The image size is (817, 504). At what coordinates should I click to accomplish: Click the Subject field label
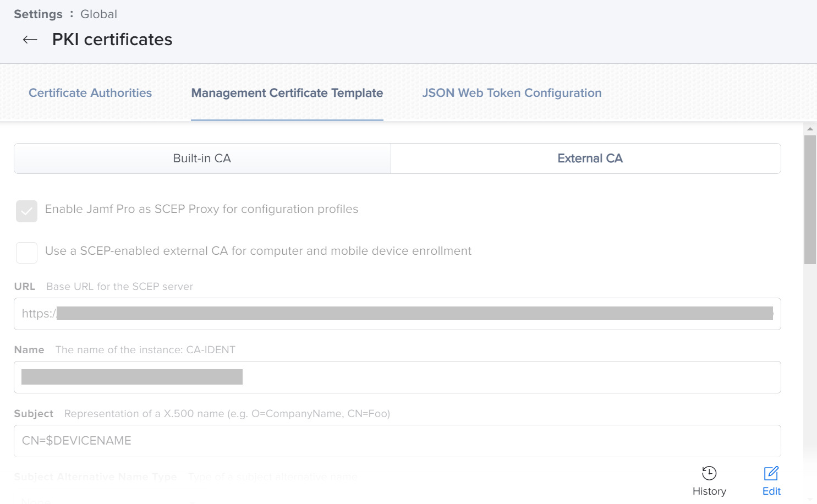click(34, 414)
